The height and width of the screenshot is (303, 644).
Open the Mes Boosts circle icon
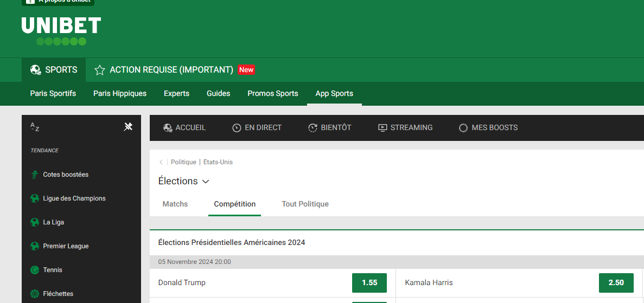[x=463, y=128]
